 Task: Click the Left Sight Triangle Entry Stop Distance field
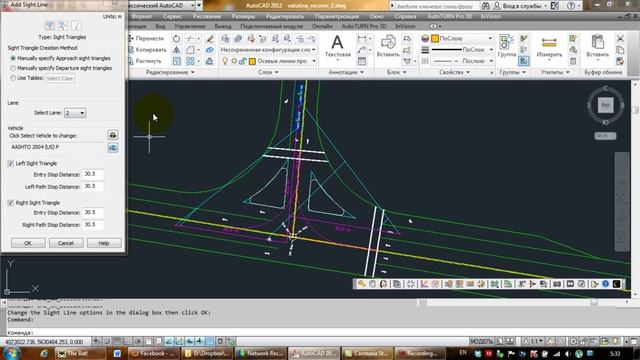[x=93, y=174]
